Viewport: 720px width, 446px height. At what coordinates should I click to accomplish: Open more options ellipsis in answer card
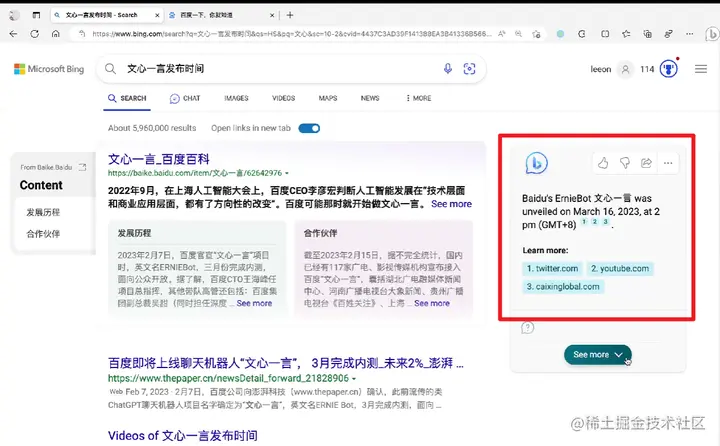[x=668, y=163]
